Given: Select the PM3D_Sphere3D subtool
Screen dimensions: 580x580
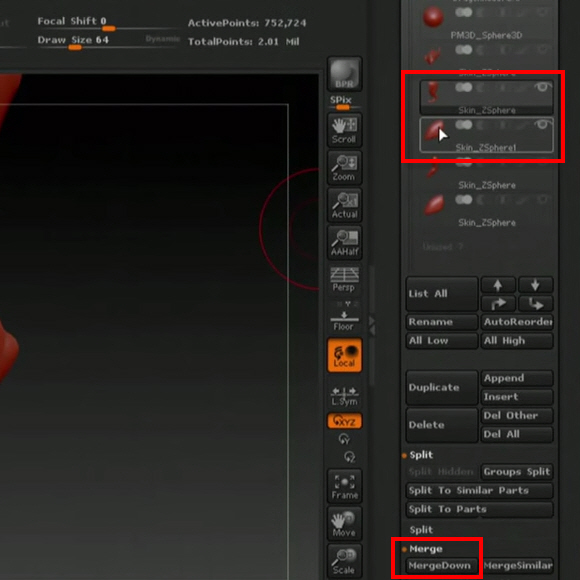Looking at the screenshot, I should [x=486, y=21].
